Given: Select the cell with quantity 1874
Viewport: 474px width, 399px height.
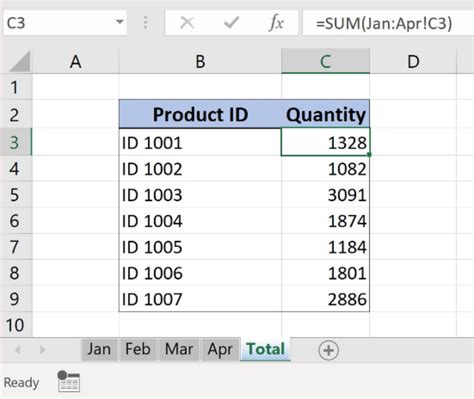Looking at the screenshot, I should tap(325, 221).
